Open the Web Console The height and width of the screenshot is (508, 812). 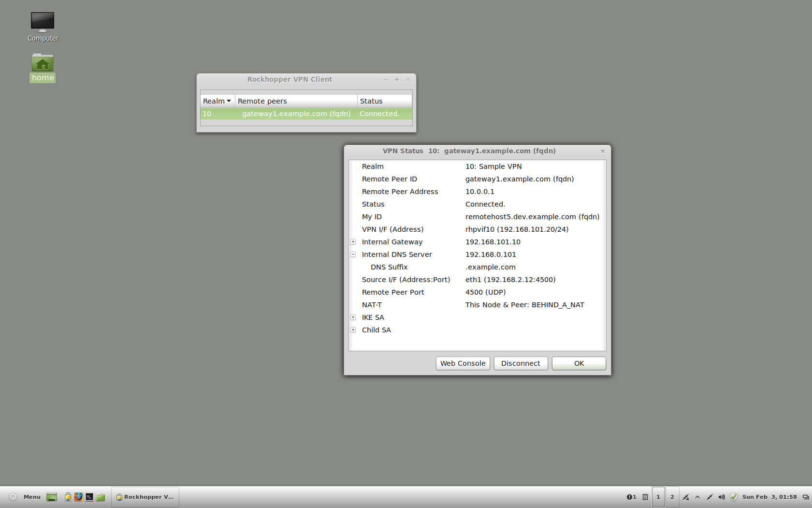pos(463,363)
